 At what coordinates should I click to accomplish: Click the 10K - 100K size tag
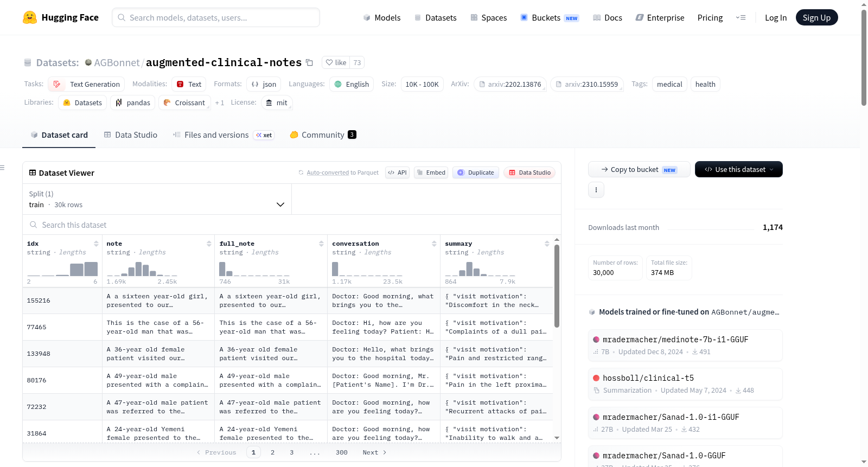pos(422,84)
